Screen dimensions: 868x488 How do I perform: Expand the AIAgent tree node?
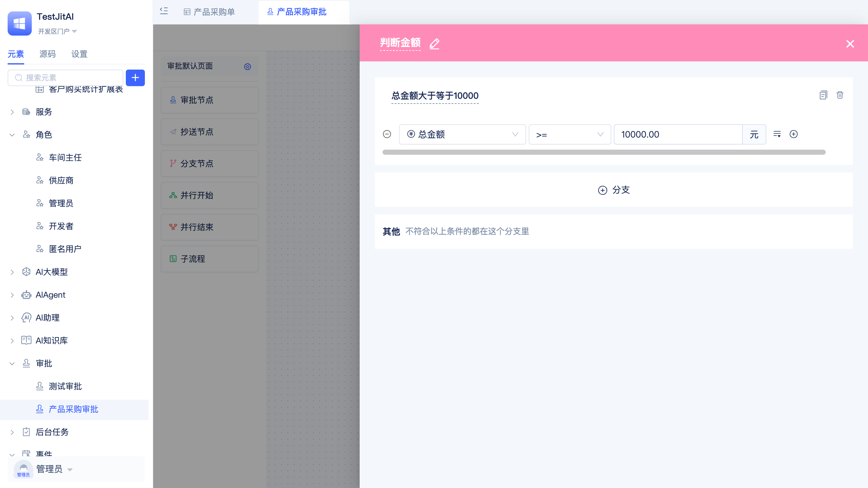(12, 295)
